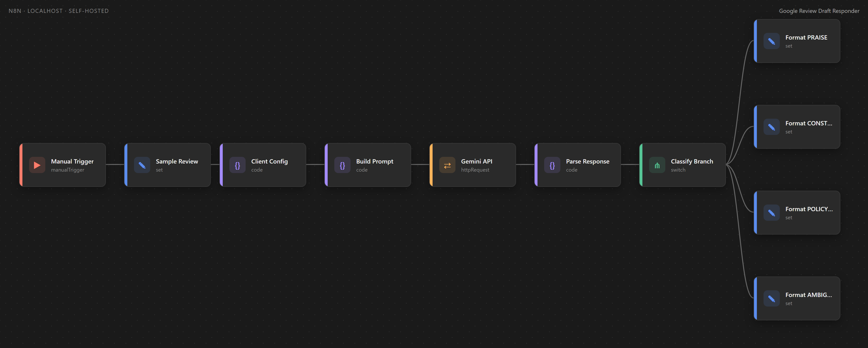
Task: Click the Format POLICY... pencil icon
Action: [771, 213]
